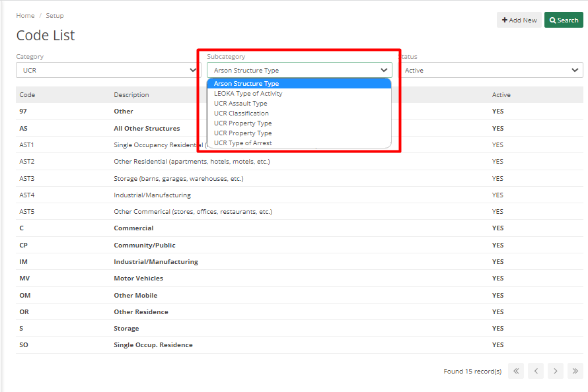Open the Setup breadcrumb link
The width and height of the screenshot is (588, 392).
point(55,15)
